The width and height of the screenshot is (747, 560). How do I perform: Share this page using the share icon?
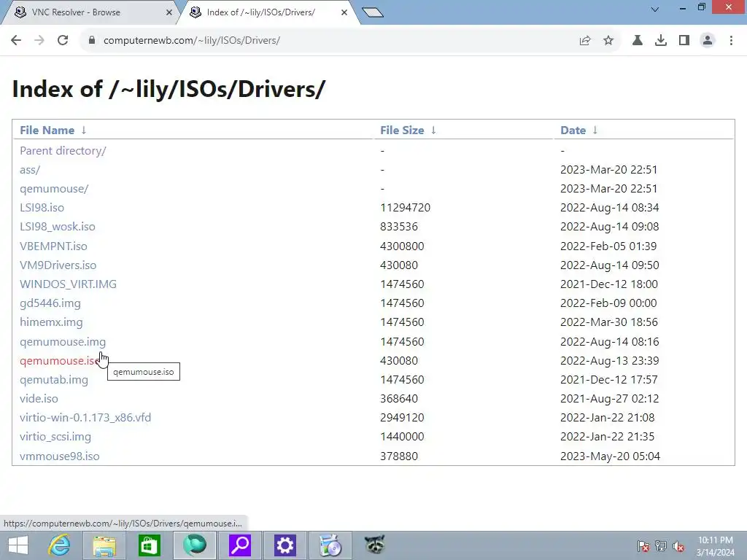click(585, 41)
